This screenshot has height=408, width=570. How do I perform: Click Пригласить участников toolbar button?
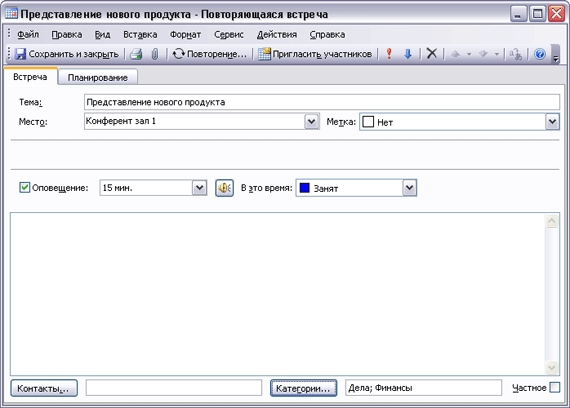tap(316, 54)
